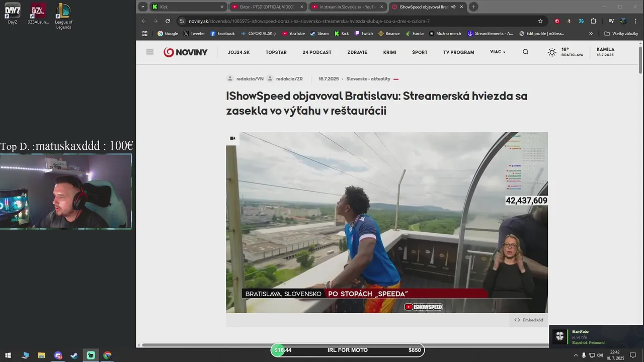Expand the VIAC dropdown menu
Screen dimensions: 644x362
[498, 52]
